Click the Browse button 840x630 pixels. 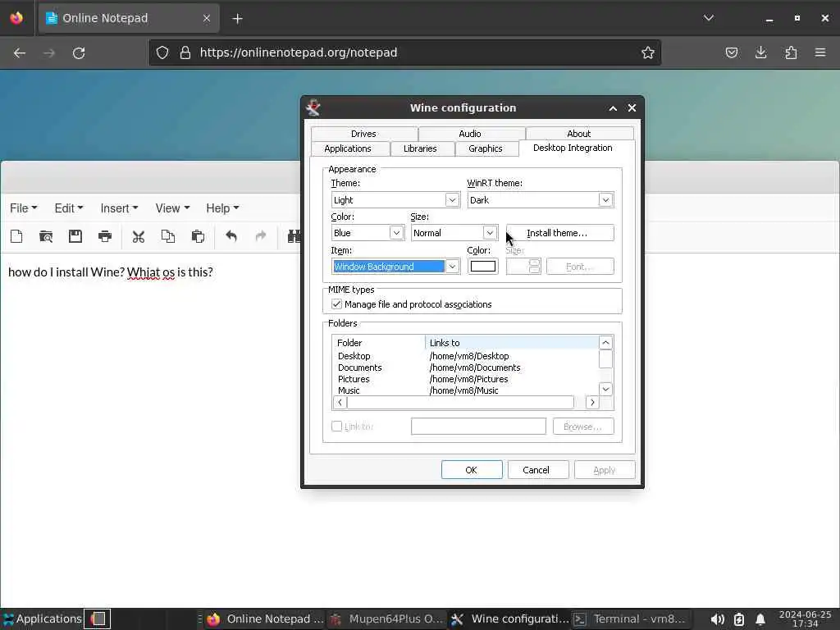coord(583,427)
